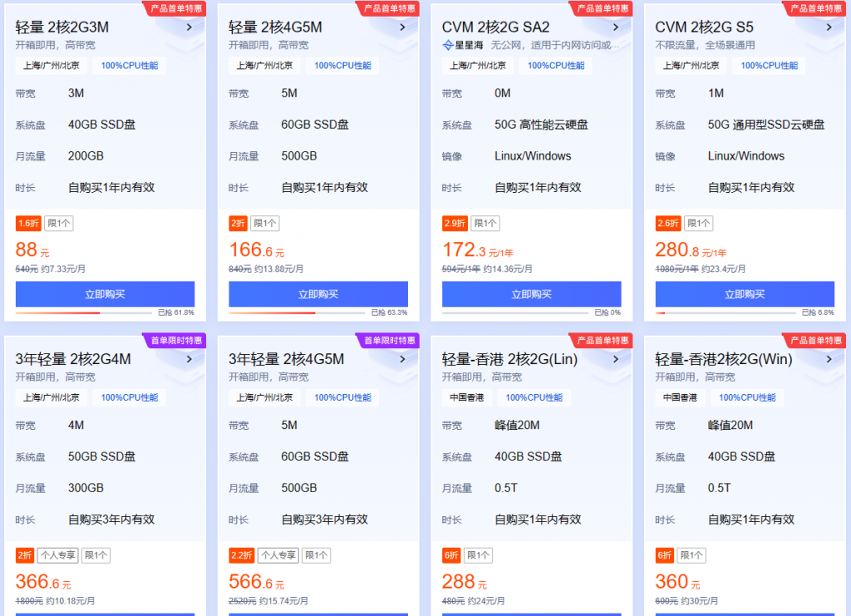This screenshot has height=616, width=851.
Task: Click 产品首单特惠 ribbon on 轻量 2核2G3M
Action: pos(175,8)
